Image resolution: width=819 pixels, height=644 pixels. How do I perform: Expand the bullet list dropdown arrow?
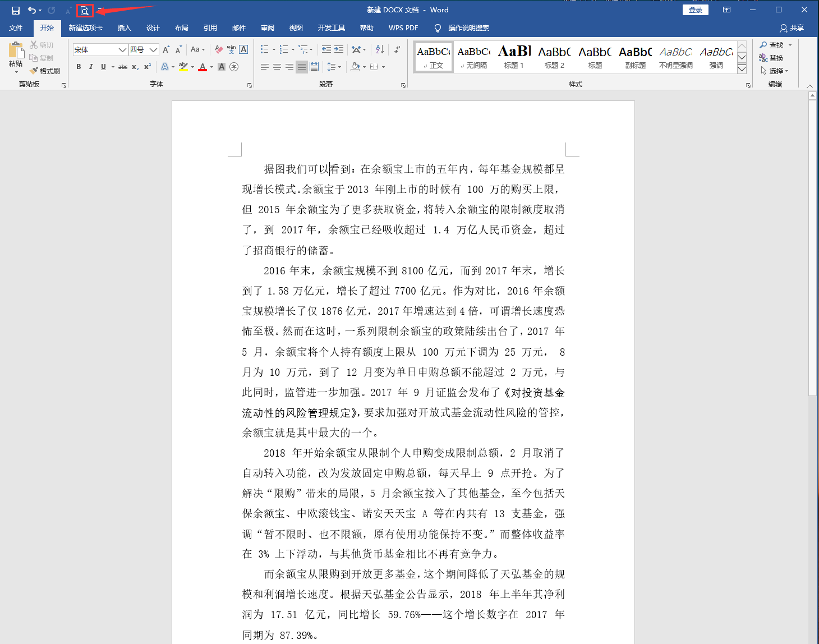click(274, 50)
